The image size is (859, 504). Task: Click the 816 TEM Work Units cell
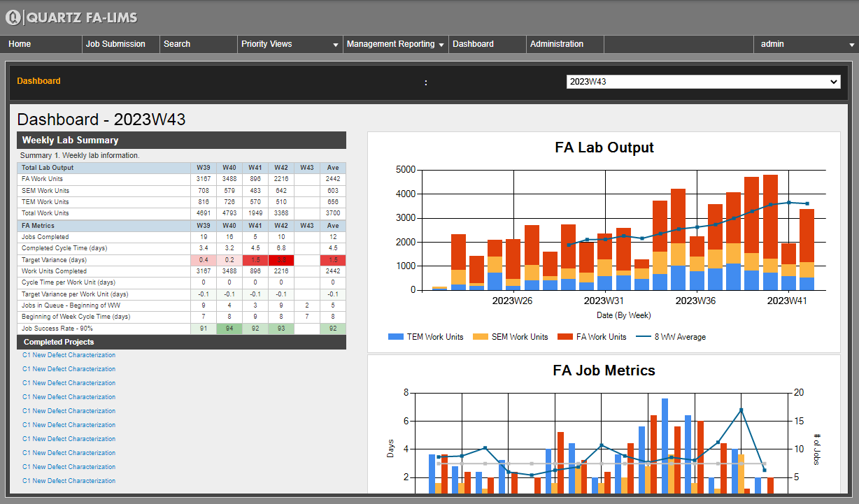(x=203, y=201)
